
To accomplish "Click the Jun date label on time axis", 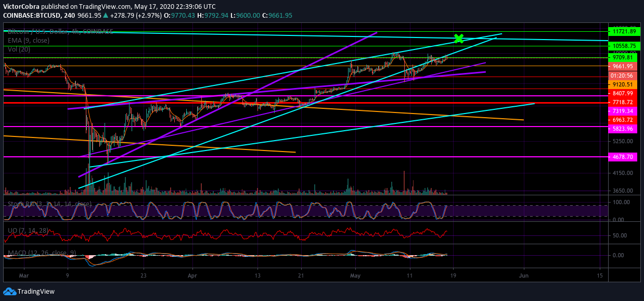I will tap(524, 275).
